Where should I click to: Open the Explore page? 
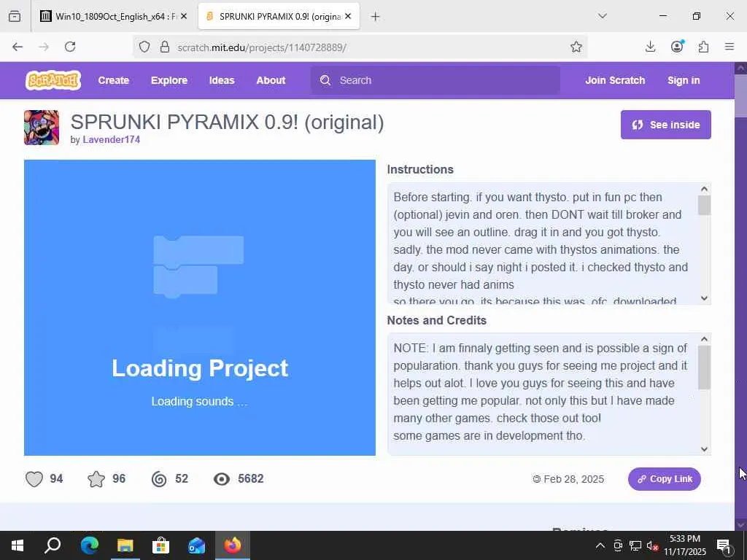(169, 80)
